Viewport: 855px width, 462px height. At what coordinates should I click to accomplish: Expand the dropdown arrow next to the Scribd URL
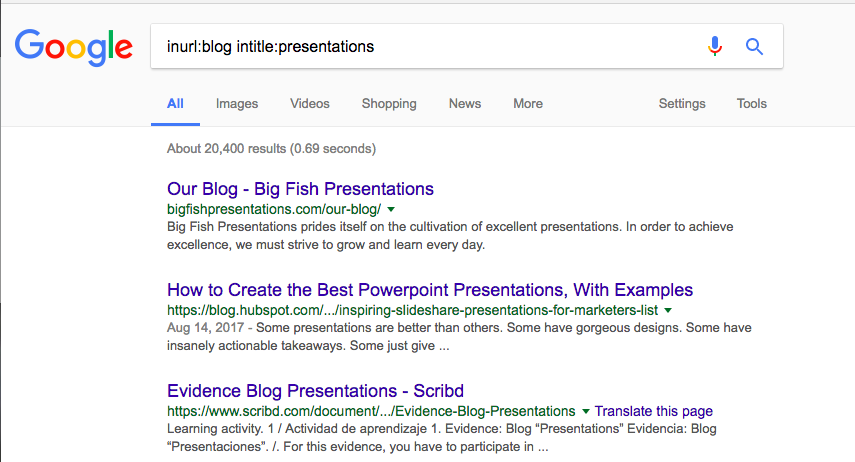click(586, 411)
